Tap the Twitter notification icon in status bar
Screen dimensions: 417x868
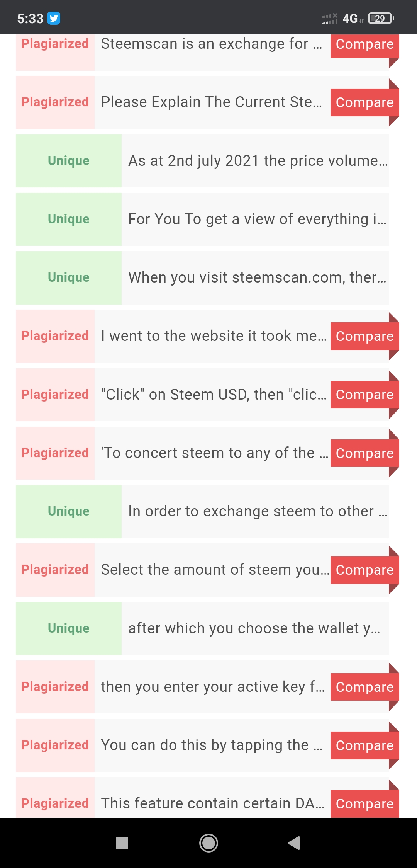(x=54, y=18)
